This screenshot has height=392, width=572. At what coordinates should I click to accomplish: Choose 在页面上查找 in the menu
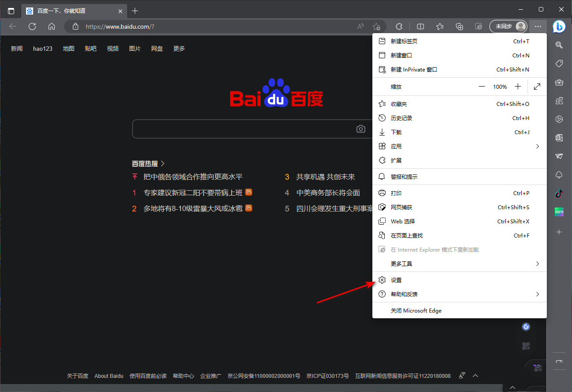(x=459, y=235)
